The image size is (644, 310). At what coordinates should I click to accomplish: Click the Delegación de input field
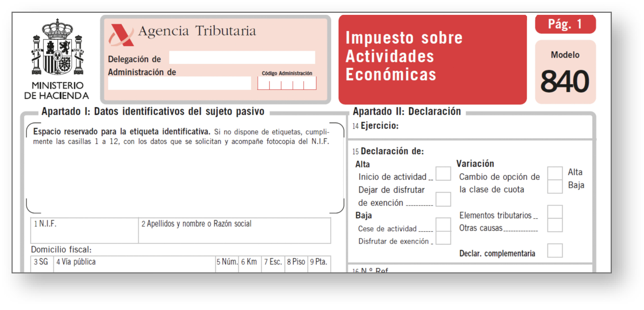coord(242,57)
